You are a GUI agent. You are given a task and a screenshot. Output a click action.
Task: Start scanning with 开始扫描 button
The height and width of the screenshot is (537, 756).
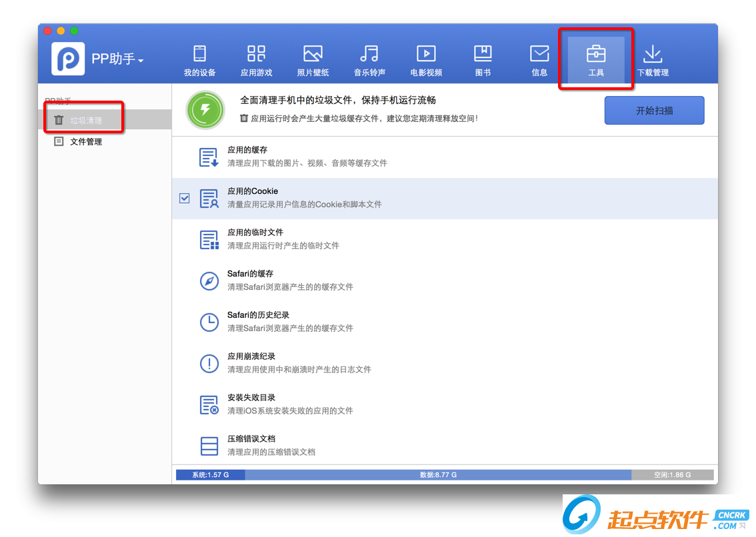click(x=654, y=111)
